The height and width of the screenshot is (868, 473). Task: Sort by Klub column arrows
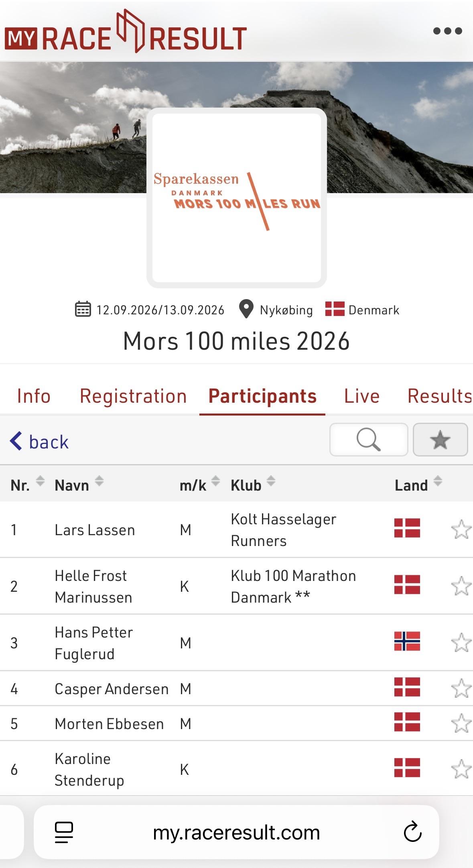pyautogui.click(x=271, y=481)
